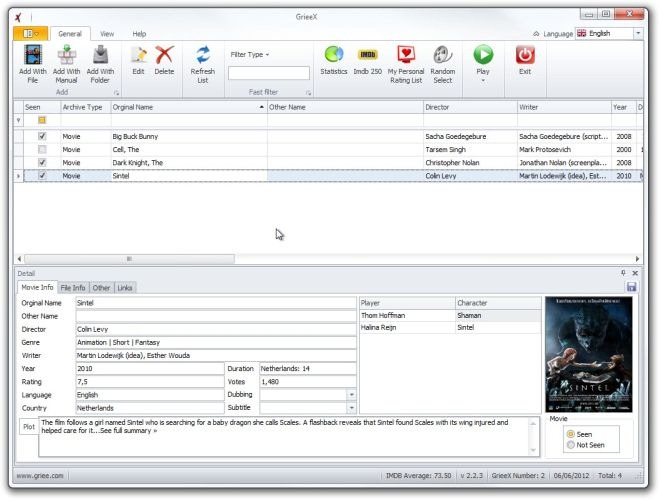The width and height of the screenshot is (660, 500).
Task: Click the See full summary link
Action: (x=128, y=431)
